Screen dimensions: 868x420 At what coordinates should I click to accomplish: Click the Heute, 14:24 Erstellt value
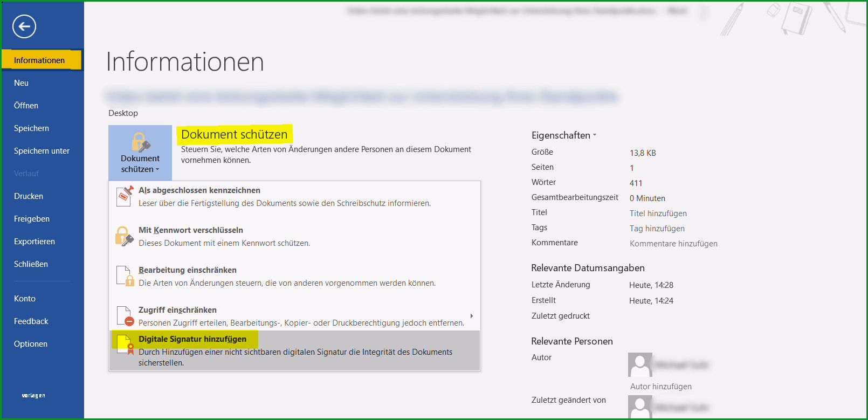click(x=651, y=301)
